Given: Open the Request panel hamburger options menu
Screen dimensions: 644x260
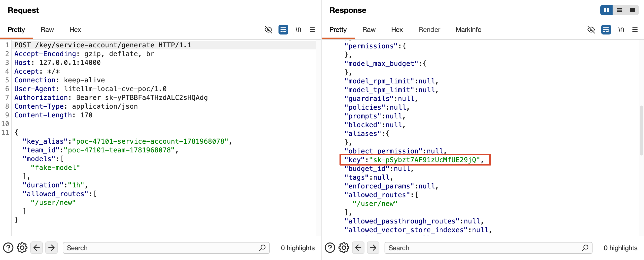Looking at the screenshot, I should click(312, 30).
